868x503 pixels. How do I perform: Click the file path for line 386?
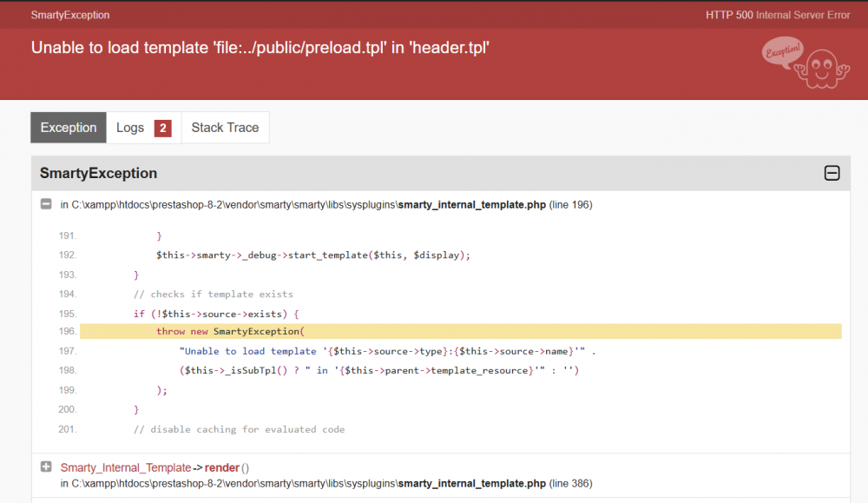pyautogui.click(x=326, y=484)
